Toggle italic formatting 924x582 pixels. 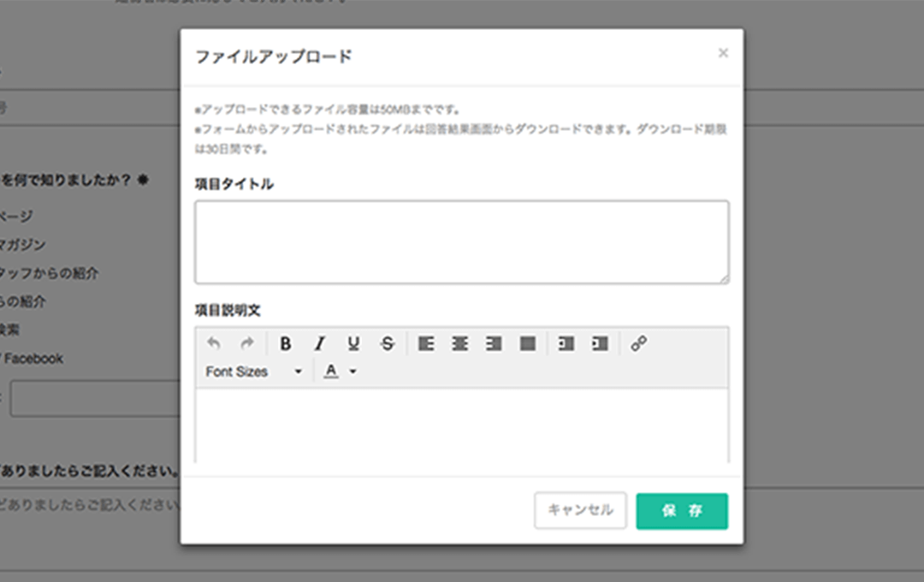pos(319,343)
